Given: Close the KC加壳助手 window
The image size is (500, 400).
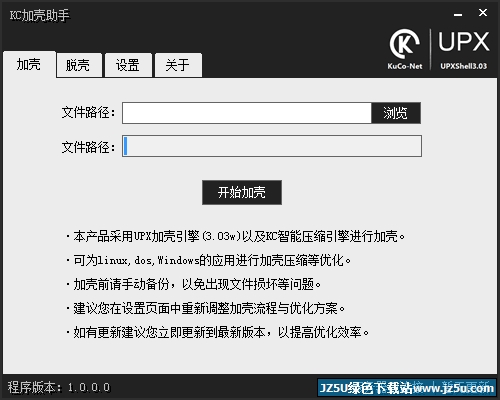Looking at the screenshot, I should (483, 13).
